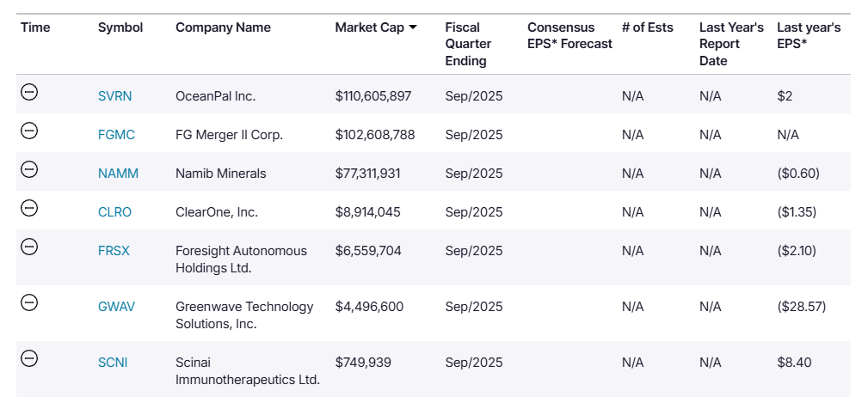Screen dimensions: 868x409
Task: Click the time icon beside FGMC
Action: [x=29, y=131]
